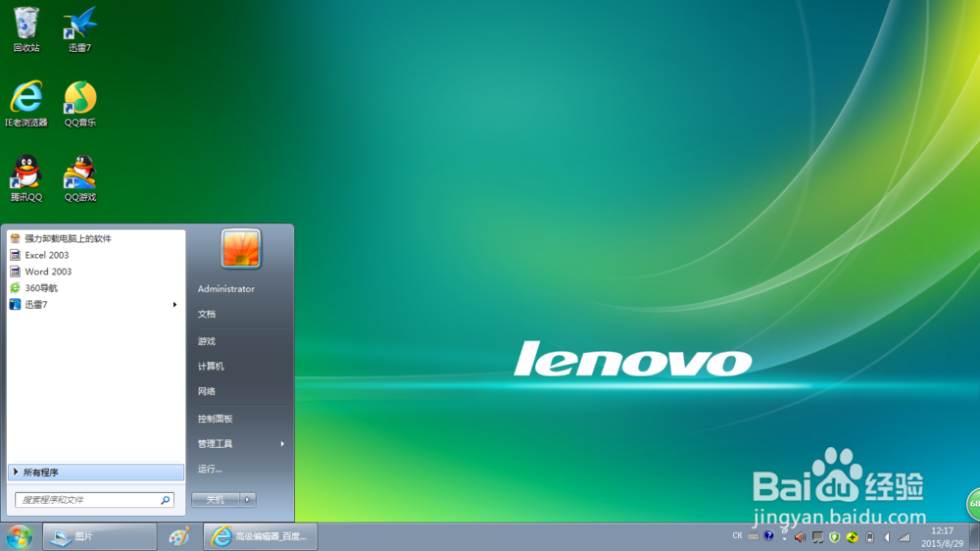Click the magnifier icon in search box

(165, 500)
